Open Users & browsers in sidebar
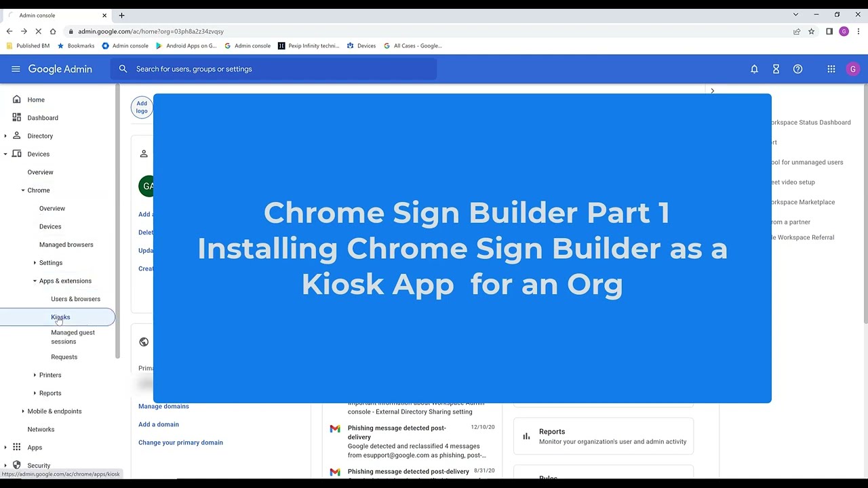Image resolution: width=868 pixels, height=488 pixels. point(75,299)
